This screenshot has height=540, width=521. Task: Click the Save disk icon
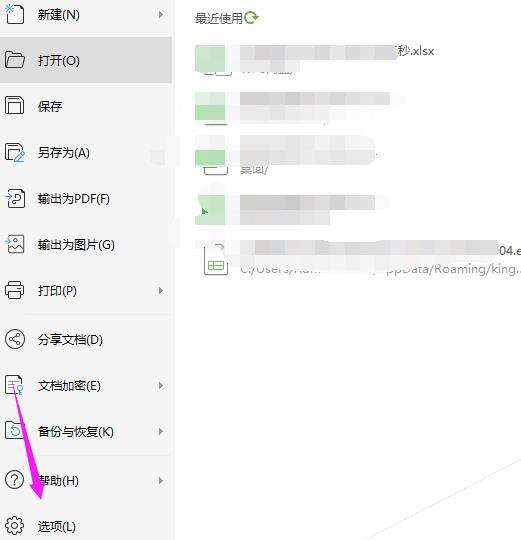(14, 105)
